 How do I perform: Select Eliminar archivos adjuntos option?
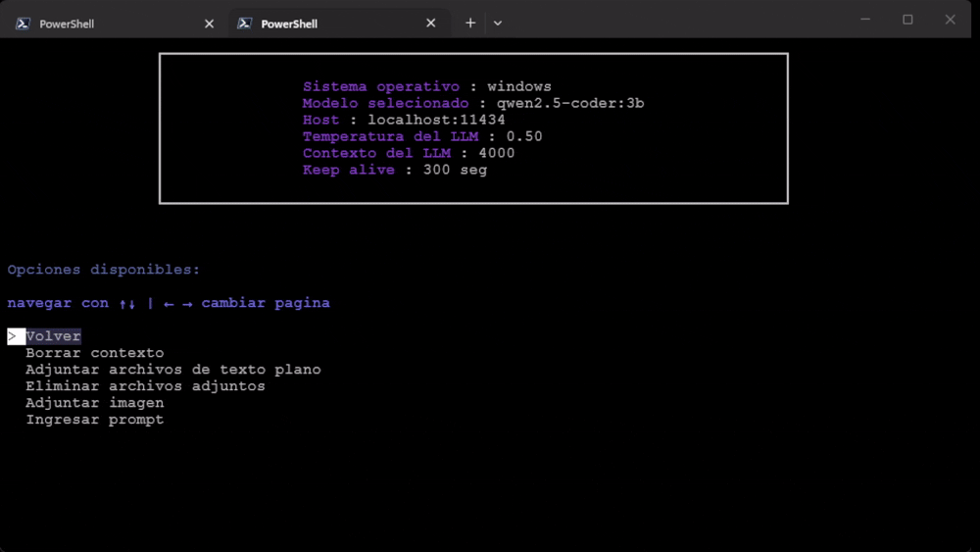click(x=145, y=386)
